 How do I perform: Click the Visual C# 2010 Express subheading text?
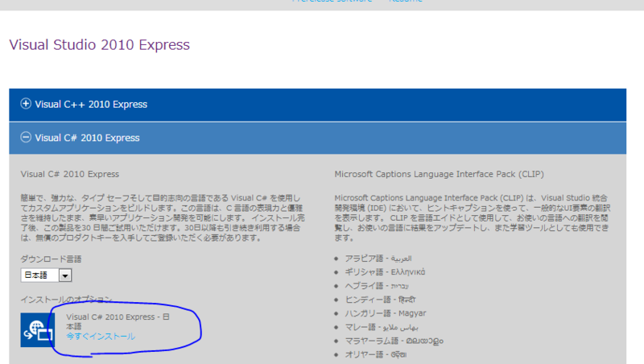tap(70, 174)
